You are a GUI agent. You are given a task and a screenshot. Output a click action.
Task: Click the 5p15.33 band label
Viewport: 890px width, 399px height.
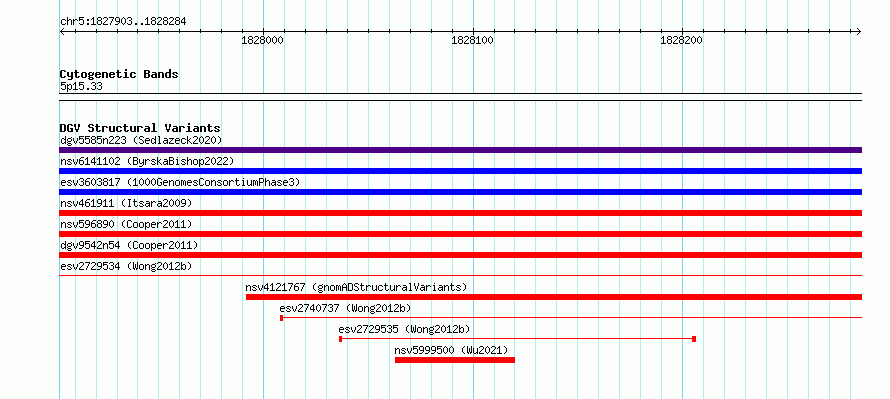click(x=81, y=87)
